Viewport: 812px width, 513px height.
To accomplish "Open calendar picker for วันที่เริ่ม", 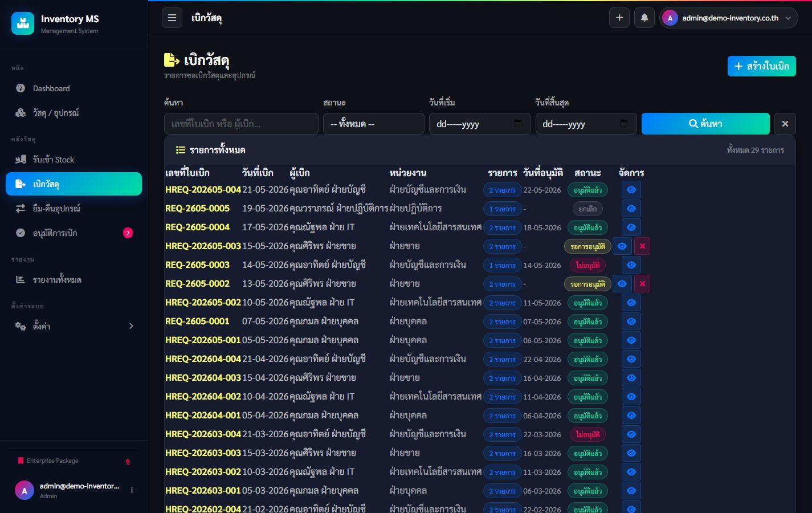I will coord(517,124).
